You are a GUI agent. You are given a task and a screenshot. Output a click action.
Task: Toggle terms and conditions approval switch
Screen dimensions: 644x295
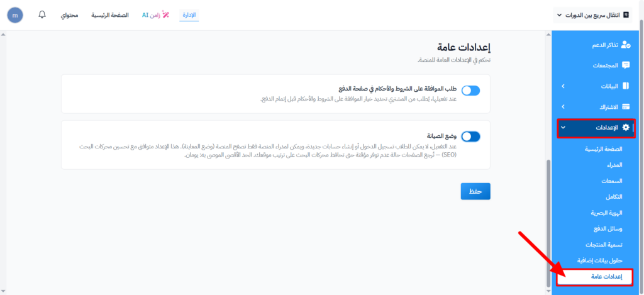click(470, 91)
